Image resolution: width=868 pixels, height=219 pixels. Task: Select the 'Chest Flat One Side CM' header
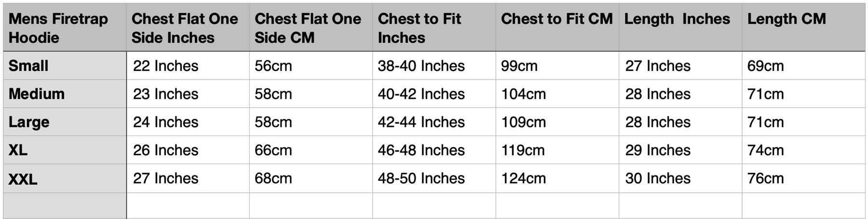coord(308,28)
